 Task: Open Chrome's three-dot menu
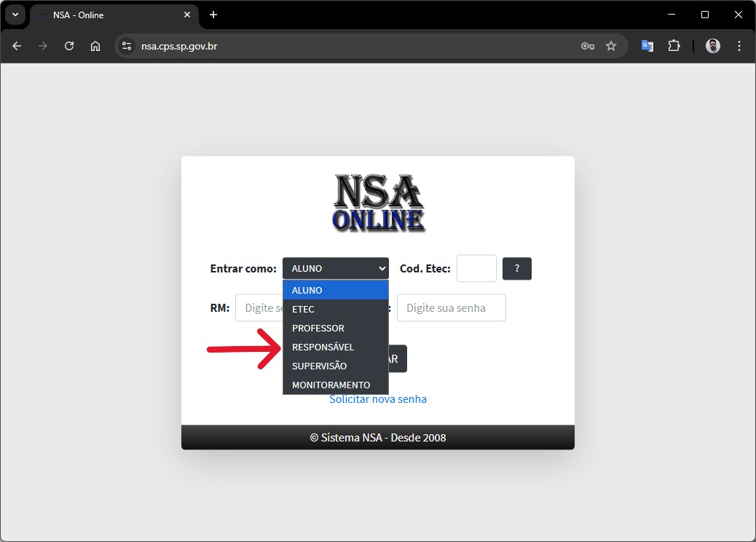pos(739,46)
